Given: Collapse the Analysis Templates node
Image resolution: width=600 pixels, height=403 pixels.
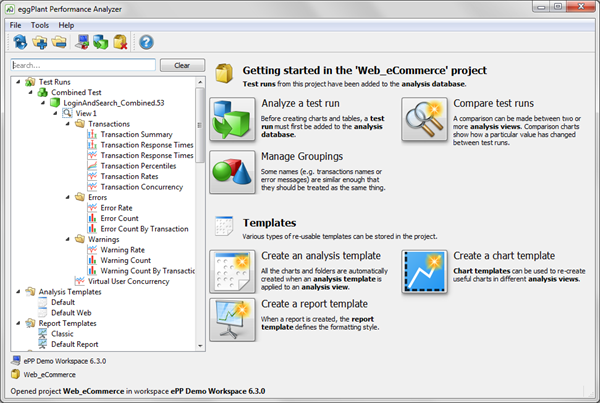Looking at the screenshot, I should click(x=18, y=292).
